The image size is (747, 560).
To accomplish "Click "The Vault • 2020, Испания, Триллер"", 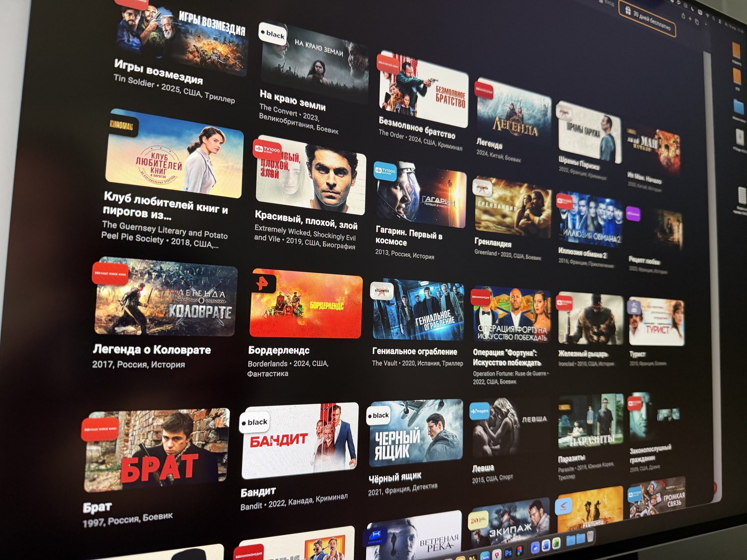I will [417, 363].
